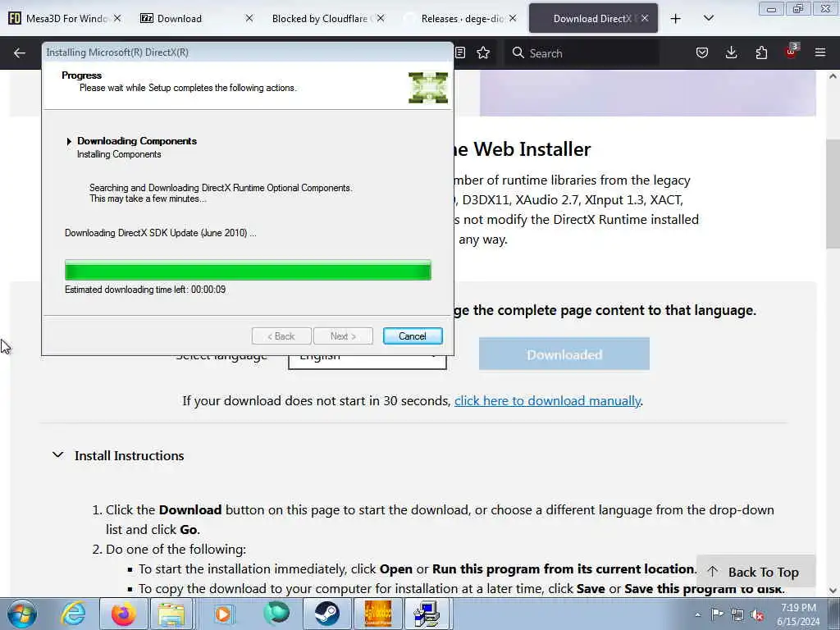Open Firefox from the taskbar
This screenshot has width=840, height=630.
123,614
